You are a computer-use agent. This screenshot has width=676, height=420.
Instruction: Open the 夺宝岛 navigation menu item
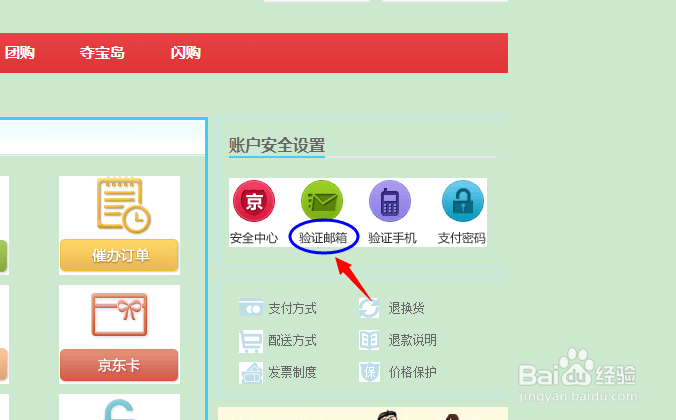tap(102, 53)
